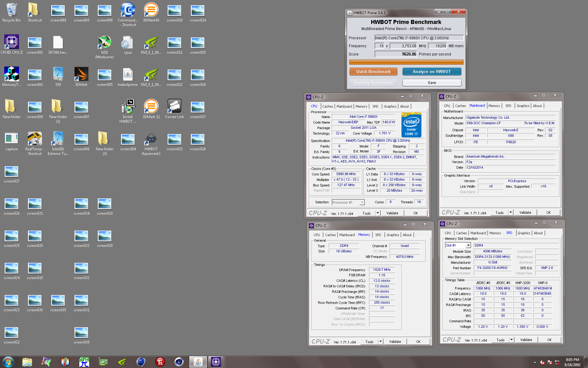Open HWBOT Aquamark3 desktop icon
Viewport: 588px width, 368px height.
click(x=151, y=143)
